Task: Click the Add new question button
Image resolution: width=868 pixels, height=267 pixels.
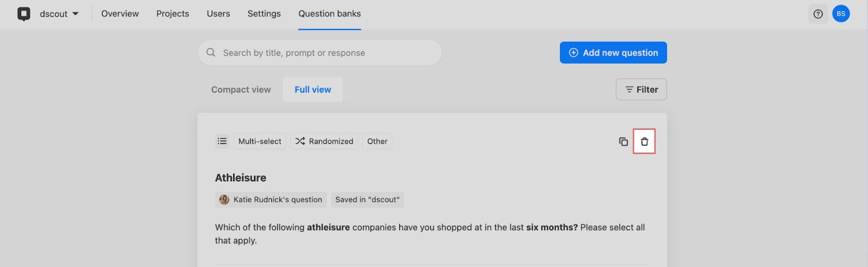Action: coord(613,53)
